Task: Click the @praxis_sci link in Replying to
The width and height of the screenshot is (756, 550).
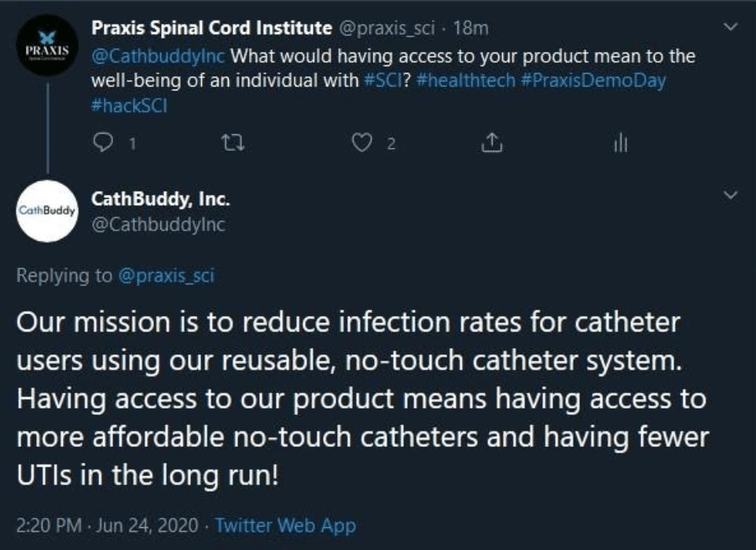Action: [x=165, y=275]
